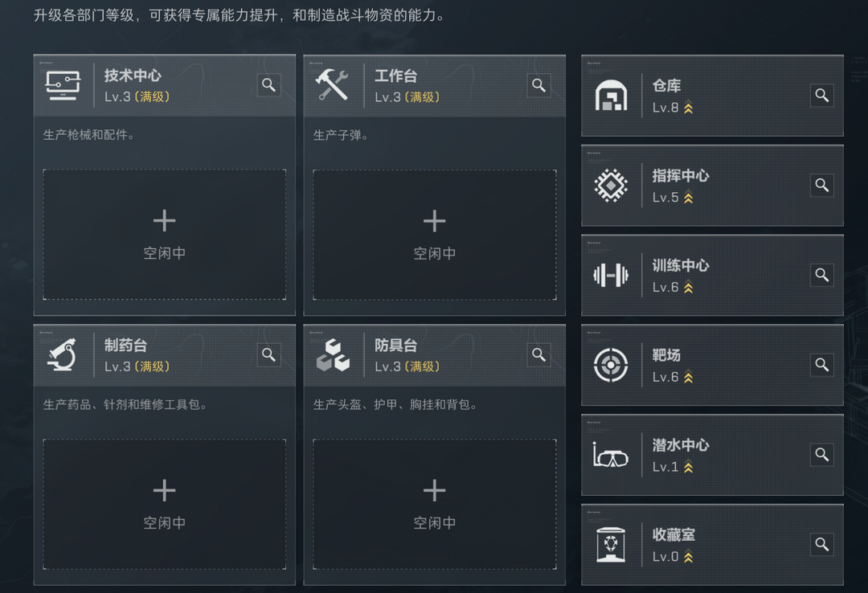The width and height of the screenshot is (868, 593).
Task: Click the 仓库 upgrade chevron icon
Action: click(689, 108)
